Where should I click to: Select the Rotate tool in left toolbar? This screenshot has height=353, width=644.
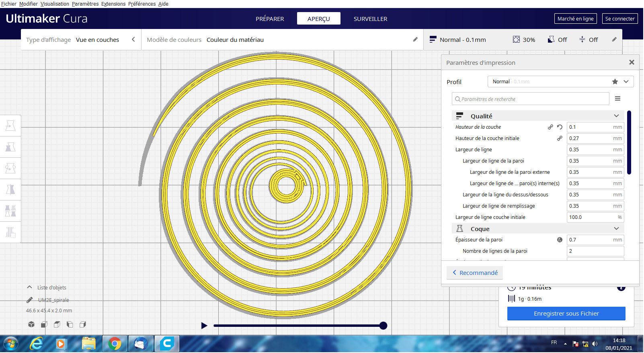[10, 168]
